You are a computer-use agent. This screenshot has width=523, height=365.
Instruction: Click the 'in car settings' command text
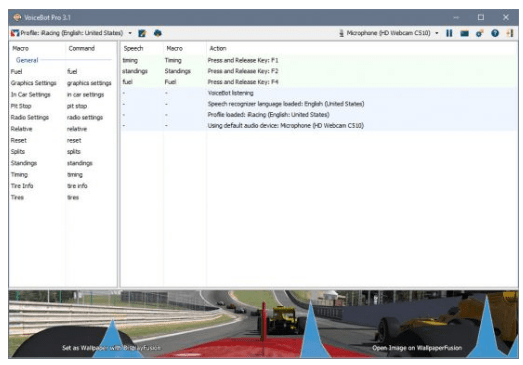(x=85, y=95)
